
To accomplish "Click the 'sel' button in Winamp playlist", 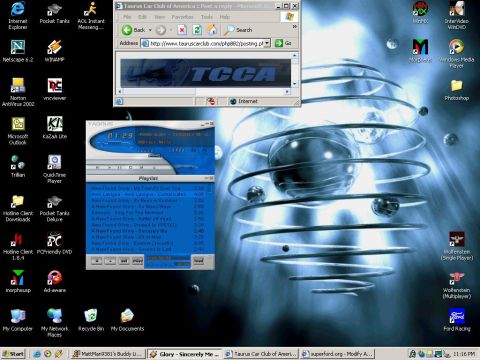I will 124,261.
